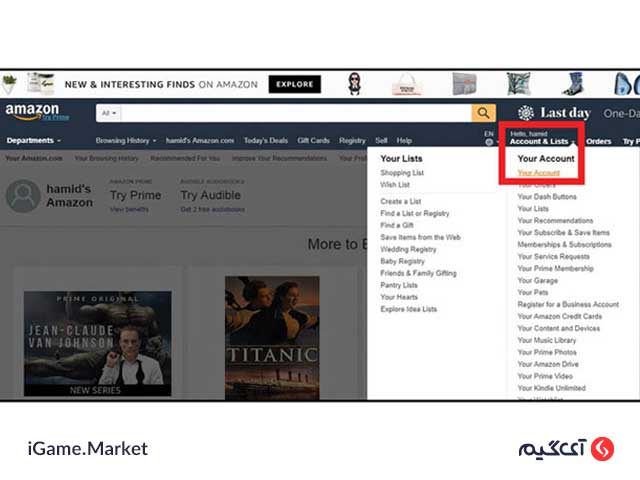This screenshot has height=480, width=640.
Task: Click Try Prime heading
Action: pos(136,195)
